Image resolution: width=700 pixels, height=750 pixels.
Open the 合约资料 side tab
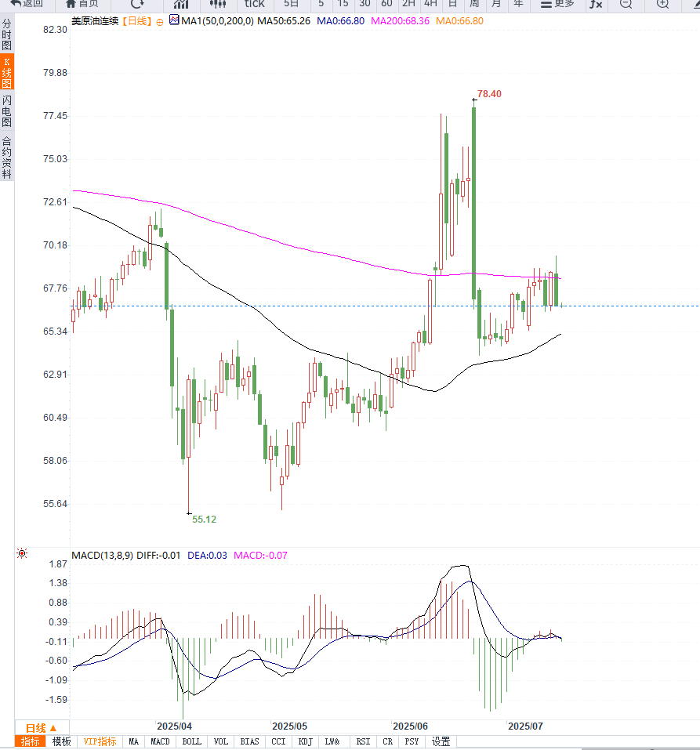pyautogui.click(x=7, y=158)
